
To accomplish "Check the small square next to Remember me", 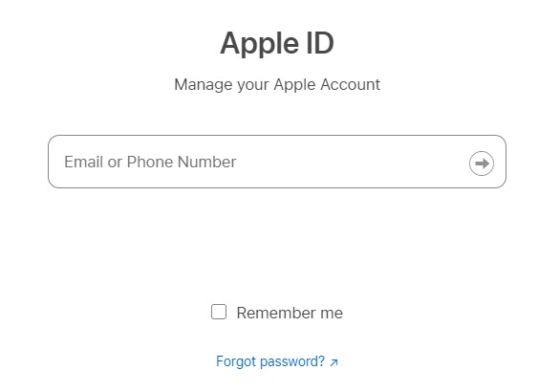I will click(219, 312).
